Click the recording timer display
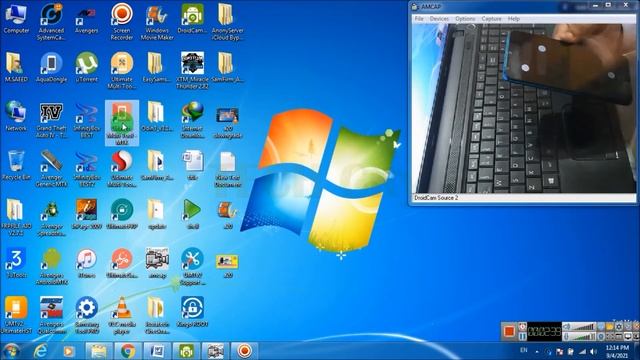The width and height of the screenshot is (640, 360). click(x=544, y=331)
